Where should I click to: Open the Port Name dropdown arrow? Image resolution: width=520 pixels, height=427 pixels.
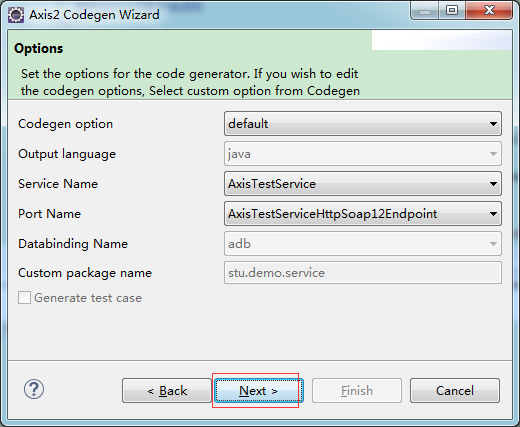(493, 214)
